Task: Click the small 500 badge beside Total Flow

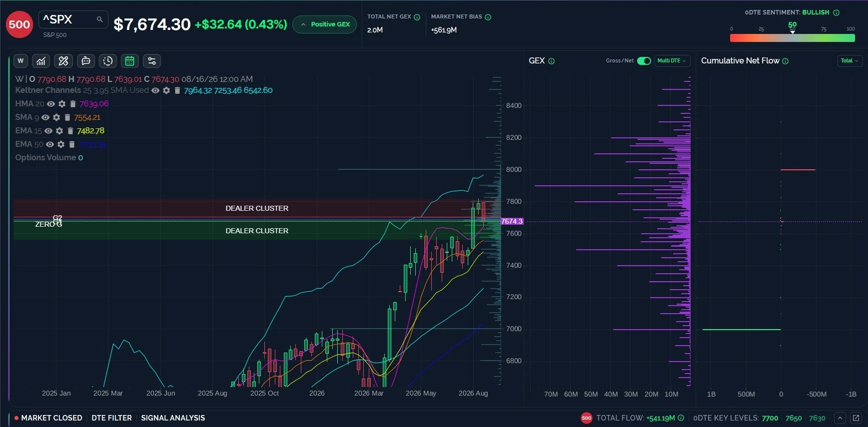Action: pos(587,418)
